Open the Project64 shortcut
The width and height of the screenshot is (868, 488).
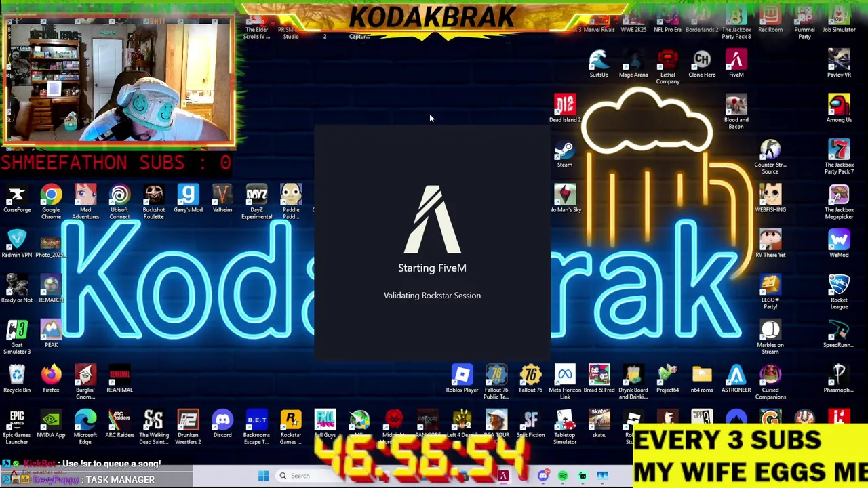tap(667, 379)
